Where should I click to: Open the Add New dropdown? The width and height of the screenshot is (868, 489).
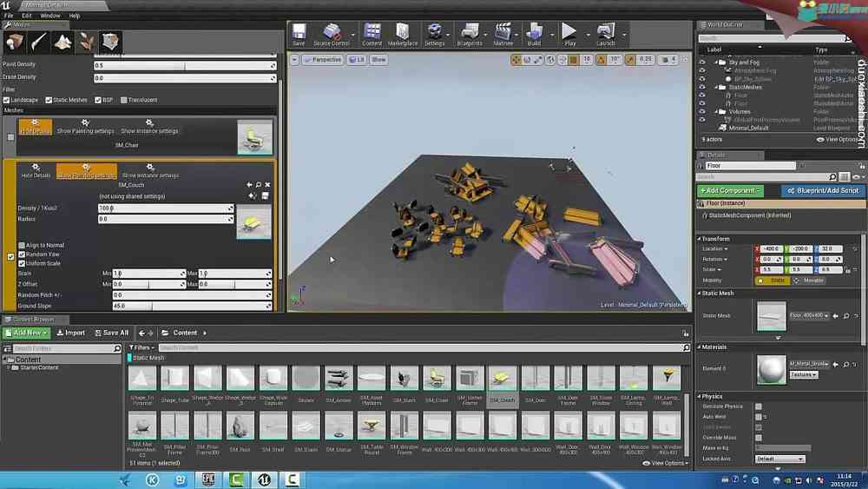(x=26, y=333)
